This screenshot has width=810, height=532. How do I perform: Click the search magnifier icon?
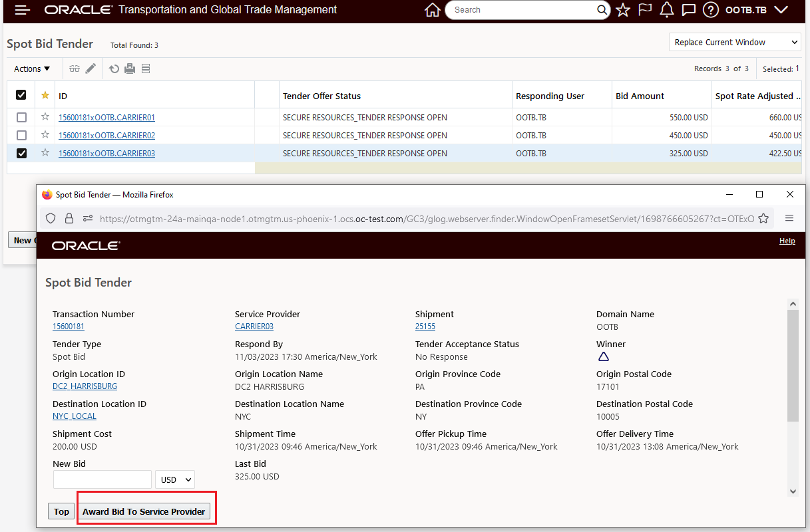(x=601, y=10)
